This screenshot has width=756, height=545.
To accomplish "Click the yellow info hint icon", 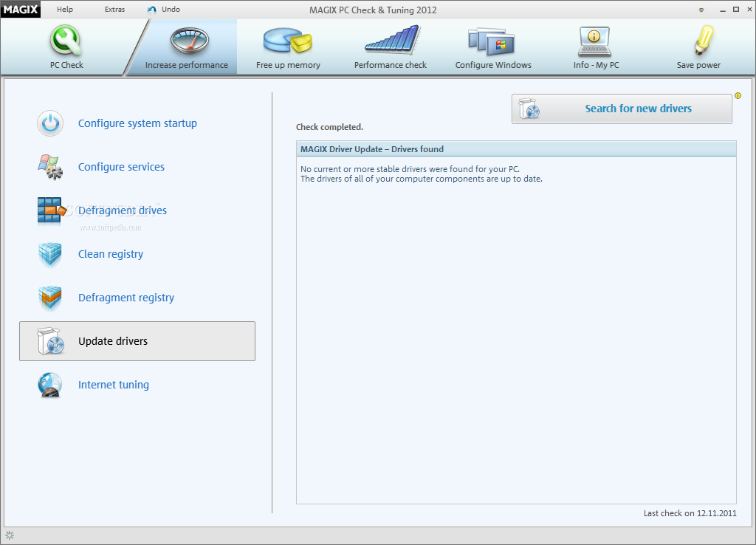I will 738,96.
